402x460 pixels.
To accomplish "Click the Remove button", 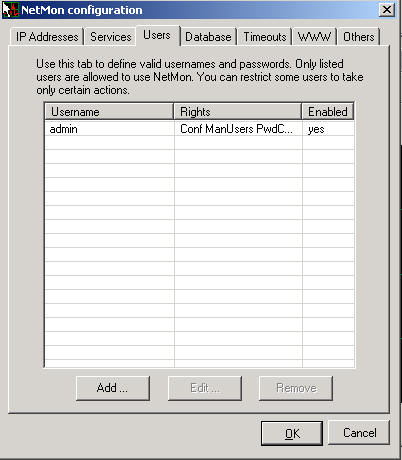I will (296, 388).
